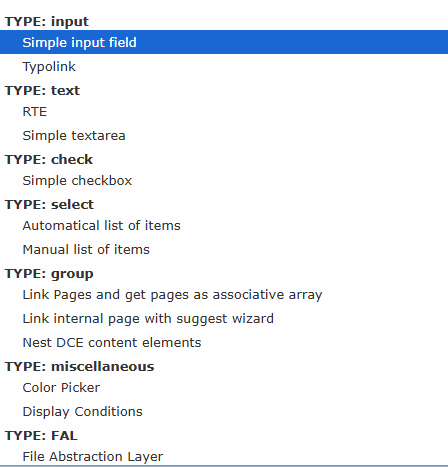Viewport: 448px width, 467px height.
Task: Click the TYPE: miscellaneous heading
Action: pyautogui.click(x=79, y=366)
